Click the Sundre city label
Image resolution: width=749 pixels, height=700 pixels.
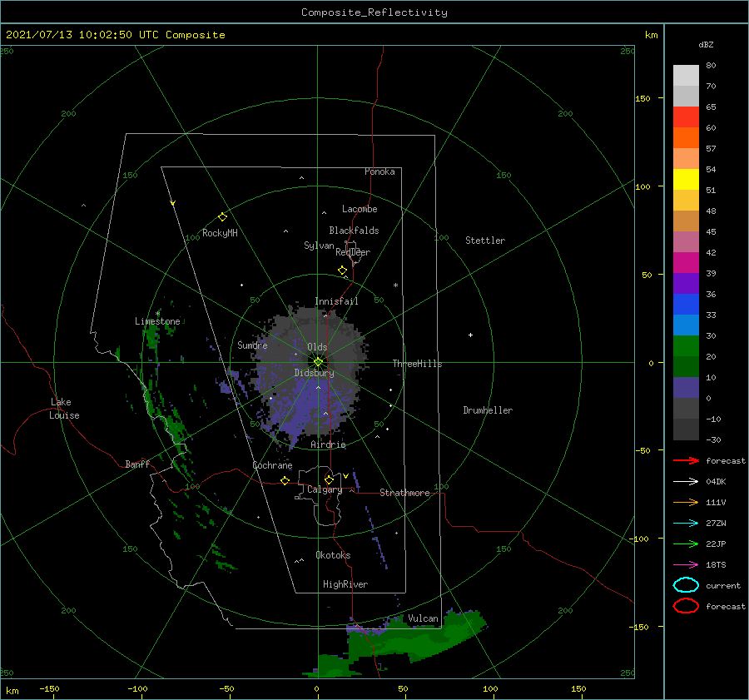tap(252, 345)
